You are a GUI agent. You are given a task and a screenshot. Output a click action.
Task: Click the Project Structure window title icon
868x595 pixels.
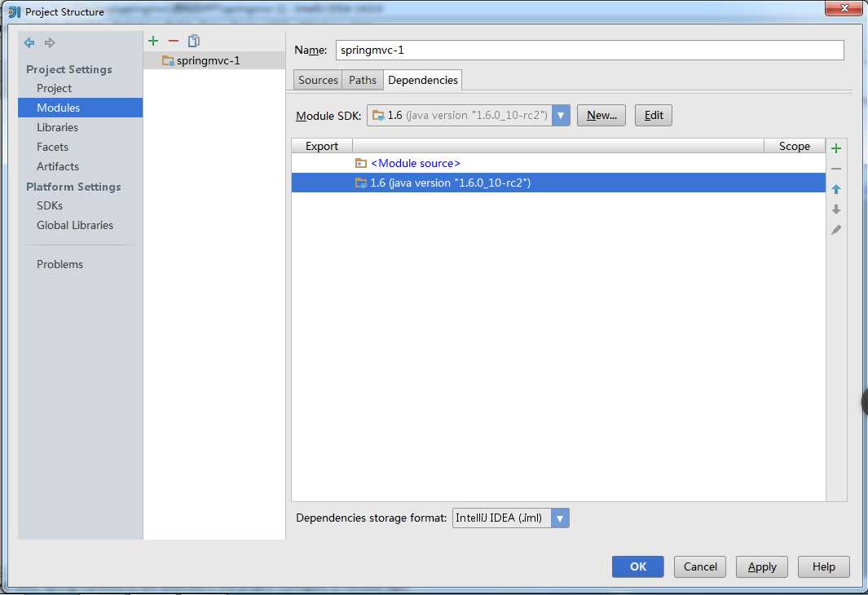[x=15, y=11]
